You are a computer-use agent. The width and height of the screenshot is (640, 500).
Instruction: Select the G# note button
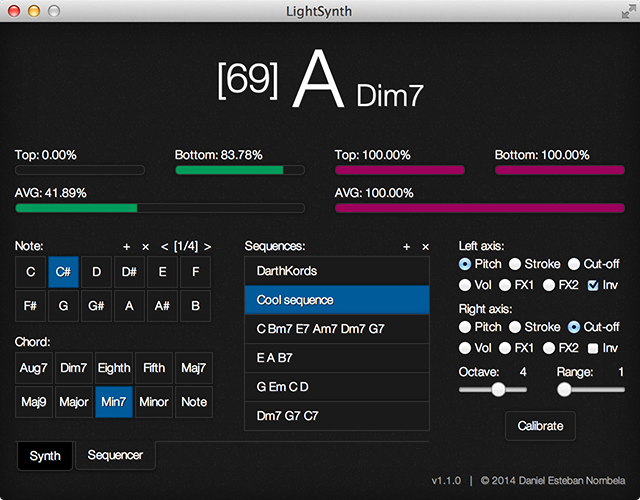pyautogui.click(x=96, y=306)
